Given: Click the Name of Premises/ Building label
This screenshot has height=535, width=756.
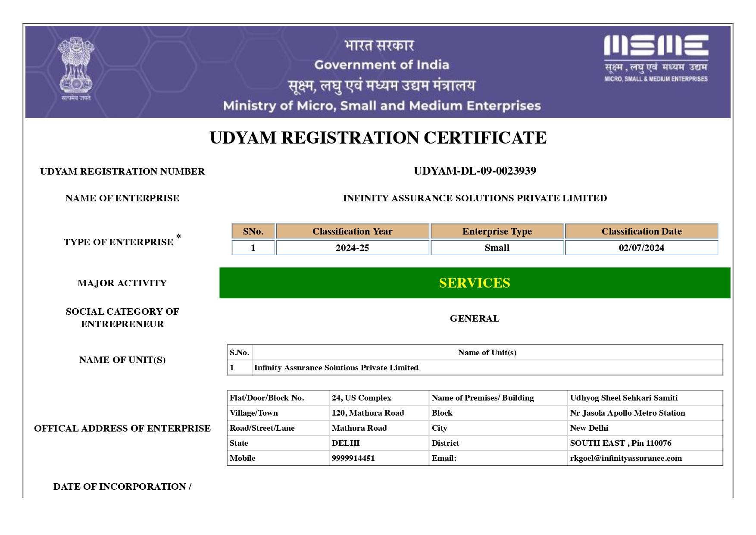Looking at the screenshot, I should pos(483,398).
